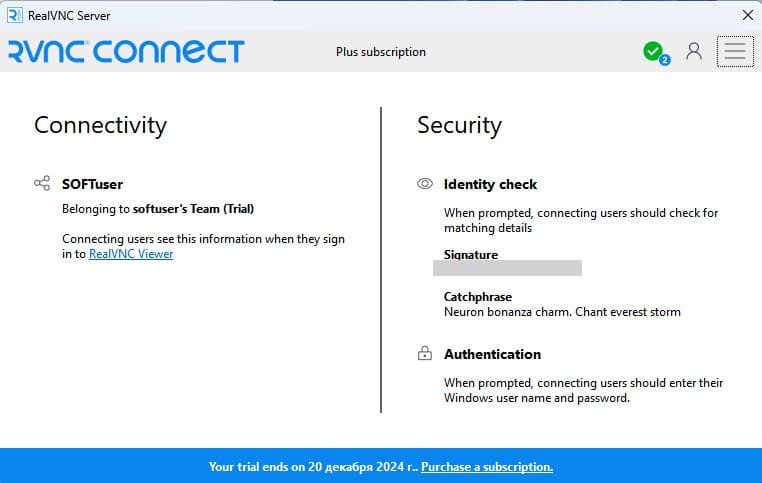Click the RealVNC Server title bar icon

(15, 15)
